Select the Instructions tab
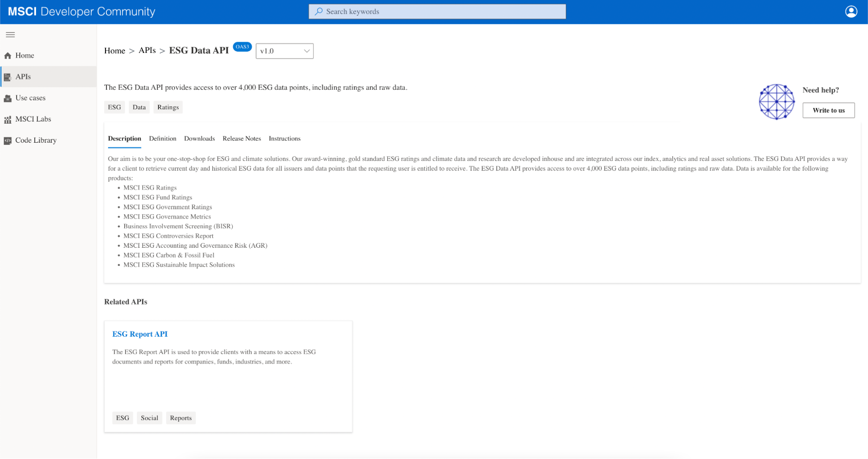Image resolution: width=868 pixels, height=459 pixels. pyautogui.click(x=284, y=139)
